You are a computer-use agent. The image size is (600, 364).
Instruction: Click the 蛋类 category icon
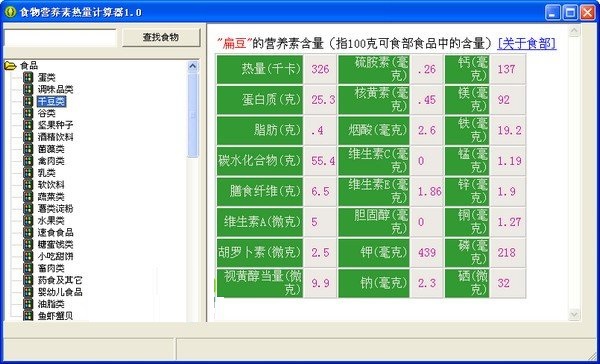tap(28, 78)
